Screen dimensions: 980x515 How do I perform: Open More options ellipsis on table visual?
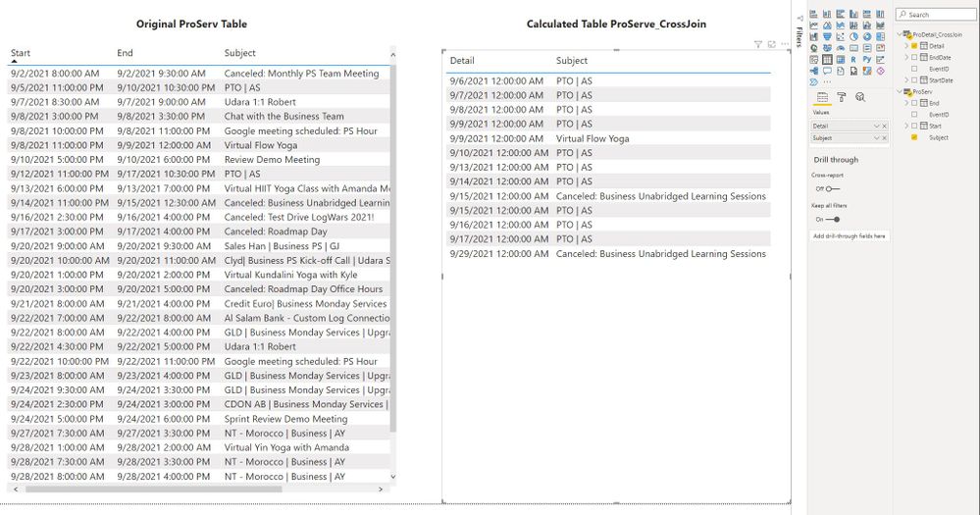pyautogui.click(x=784, y=44)
